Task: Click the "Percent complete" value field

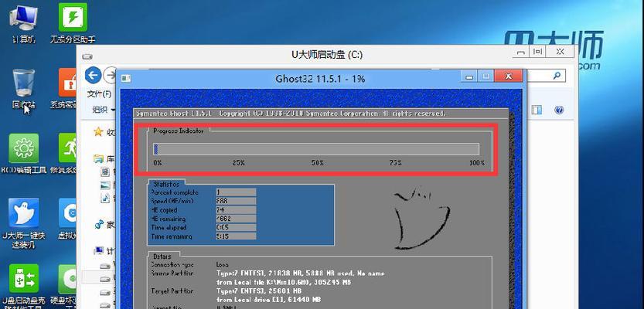Action: pos(236,192)
